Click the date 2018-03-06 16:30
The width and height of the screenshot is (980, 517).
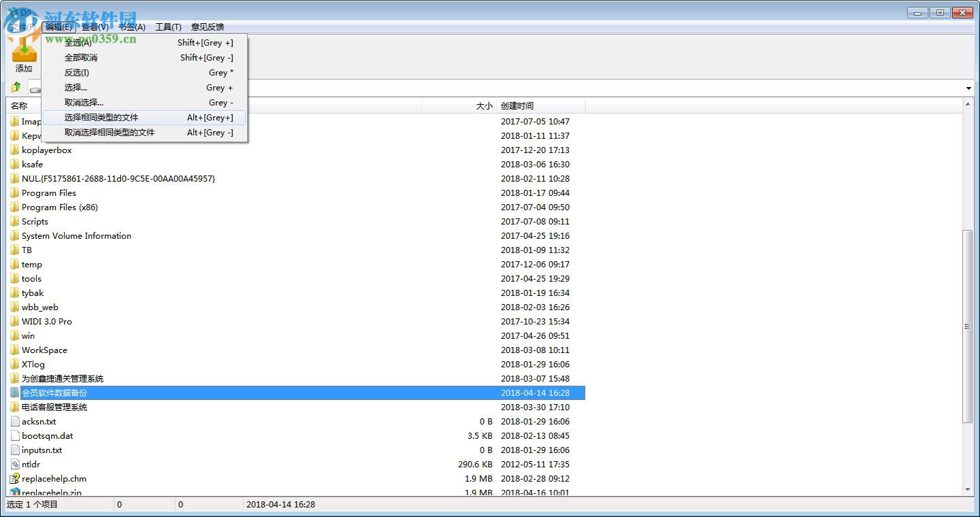[535, 164]
